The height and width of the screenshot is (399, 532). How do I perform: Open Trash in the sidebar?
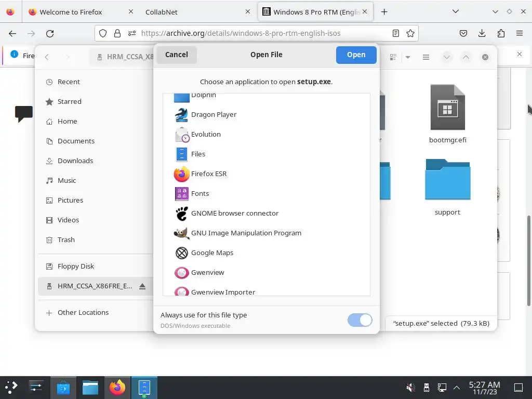coord(96,240)
